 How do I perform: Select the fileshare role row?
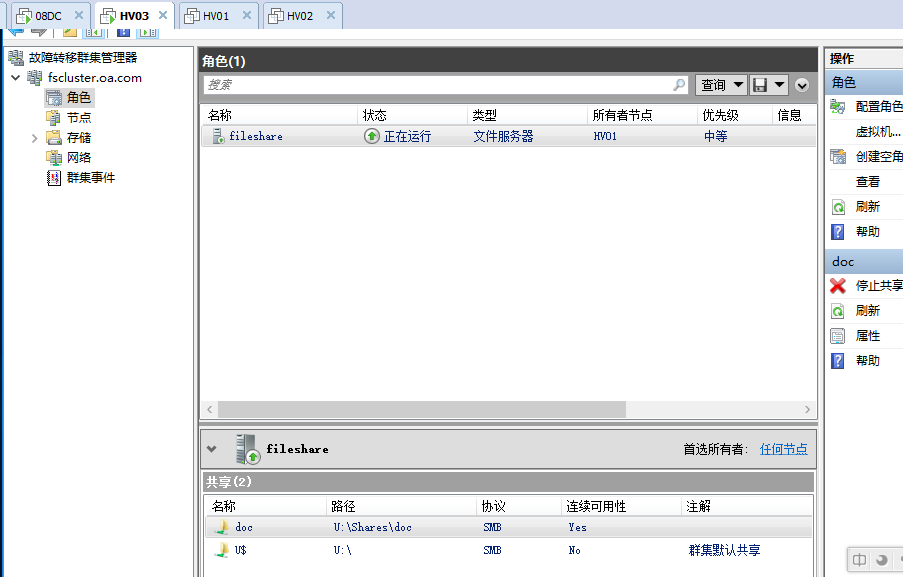click(509, 136)
